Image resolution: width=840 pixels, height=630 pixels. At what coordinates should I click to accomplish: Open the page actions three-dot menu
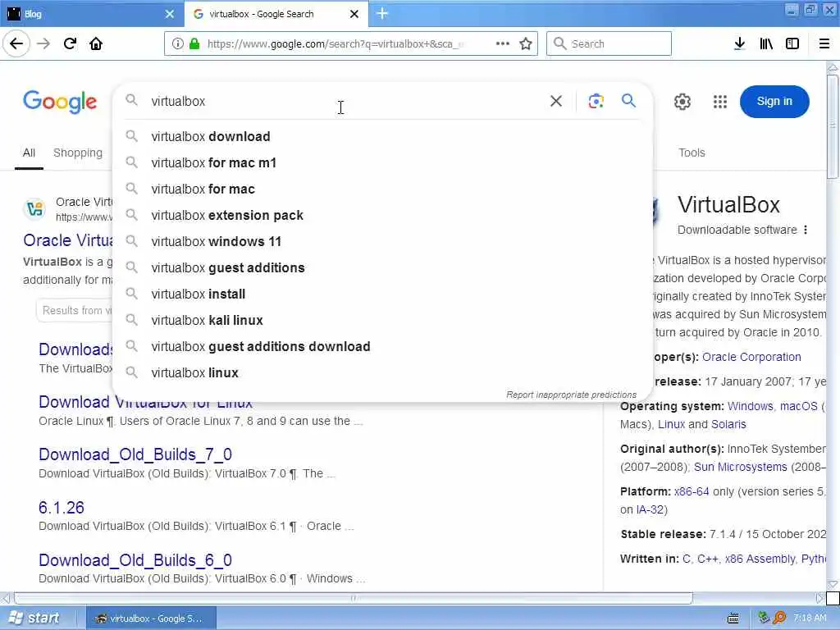tap(503, 43)
